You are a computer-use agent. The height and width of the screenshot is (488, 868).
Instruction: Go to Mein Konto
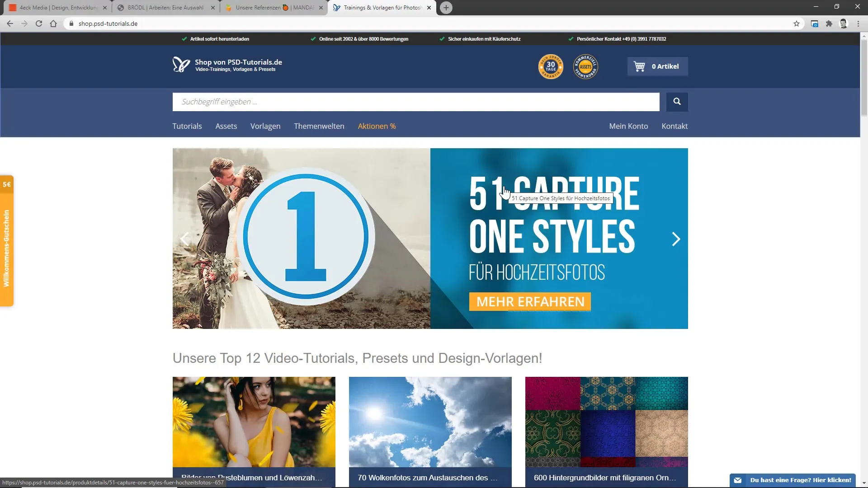(628, 126)
